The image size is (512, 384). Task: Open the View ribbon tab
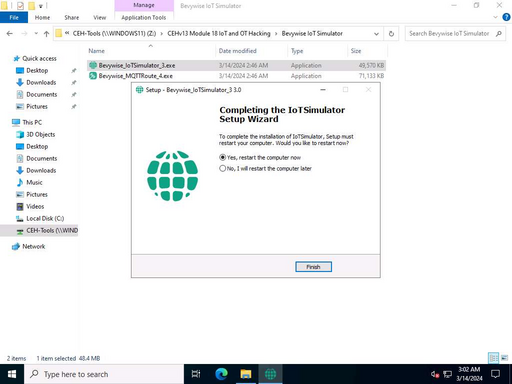[99, 17]
